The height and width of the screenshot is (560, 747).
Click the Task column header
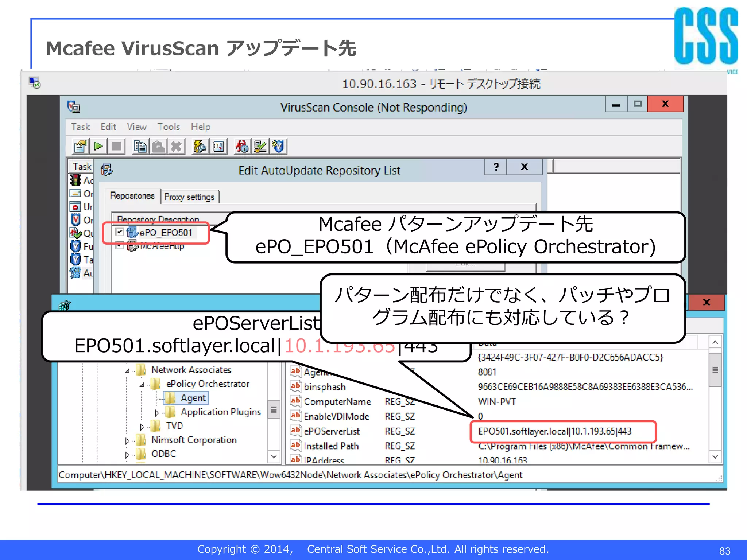click(x=82, y=167)
